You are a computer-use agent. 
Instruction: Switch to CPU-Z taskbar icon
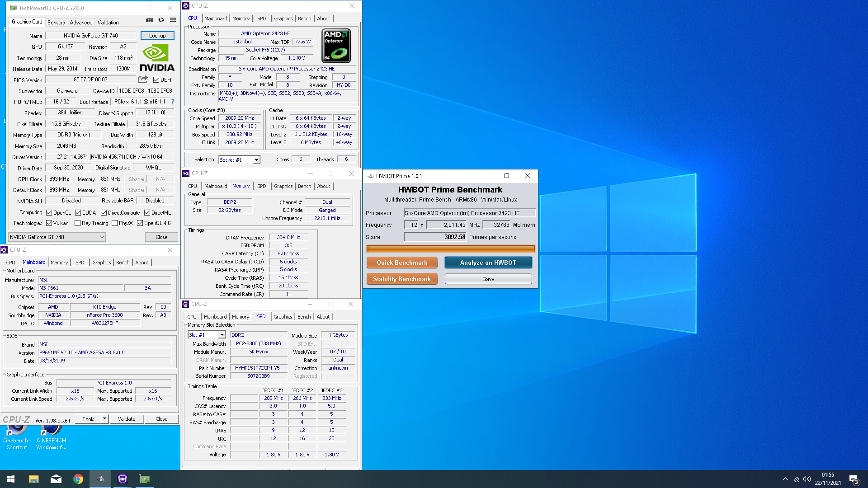coord(123,479)
